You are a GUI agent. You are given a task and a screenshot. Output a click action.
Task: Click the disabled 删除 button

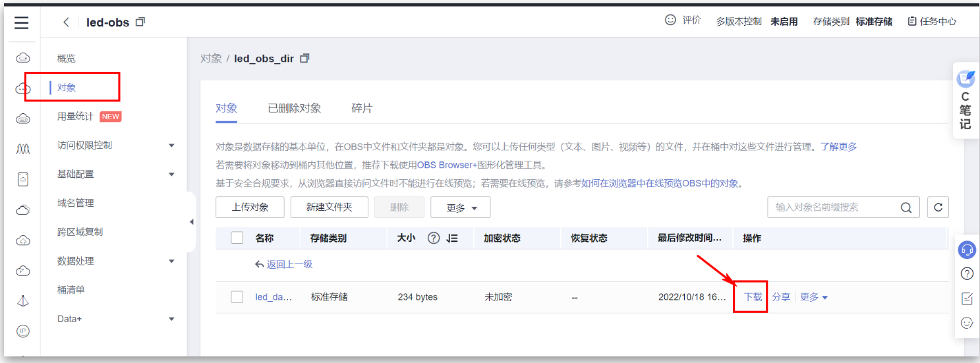point(399,207)
